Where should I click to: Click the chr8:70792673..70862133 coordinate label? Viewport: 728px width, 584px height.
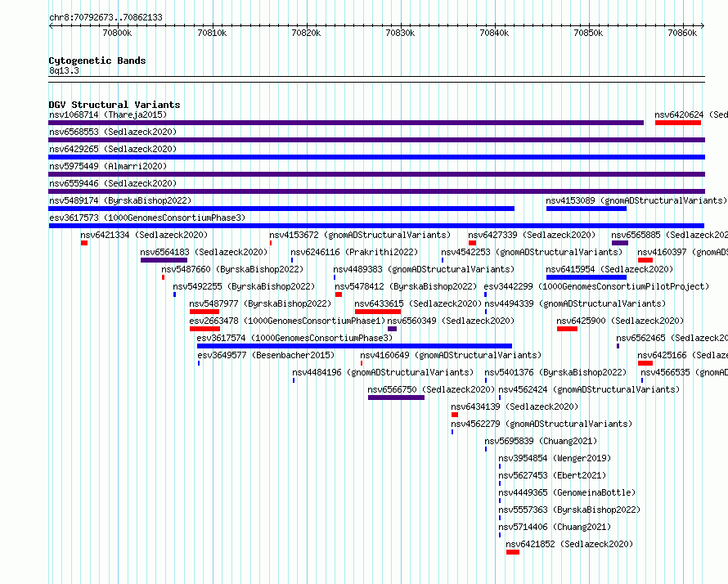[x=106, y=17]
